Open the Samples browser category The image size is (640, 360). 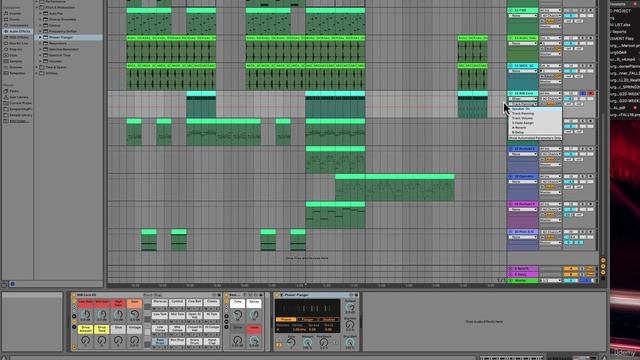pos(16,61)
